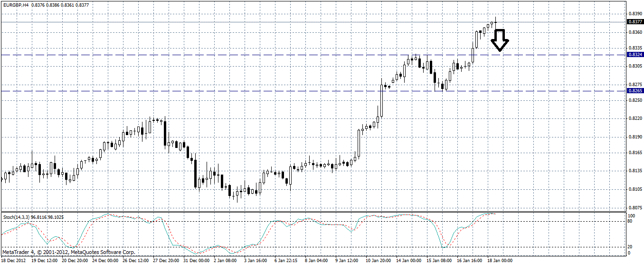This screenshot has width=644, height=264.
Task: Click the 0.8324 horizontal level price tag
Action: 635,55
